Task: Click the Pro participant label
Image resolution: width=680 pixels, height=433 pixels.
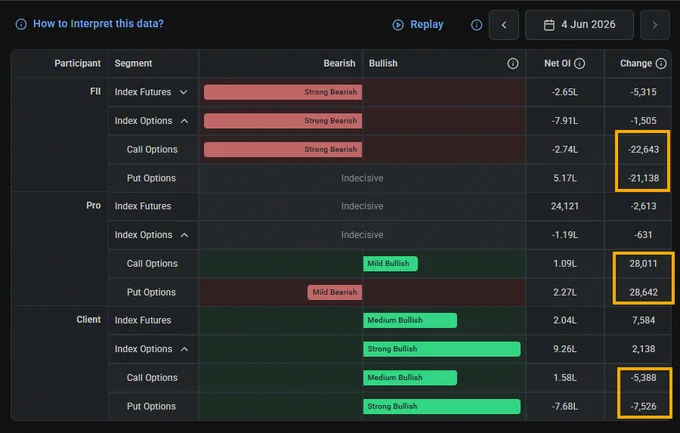Action: tap(93, 205)
